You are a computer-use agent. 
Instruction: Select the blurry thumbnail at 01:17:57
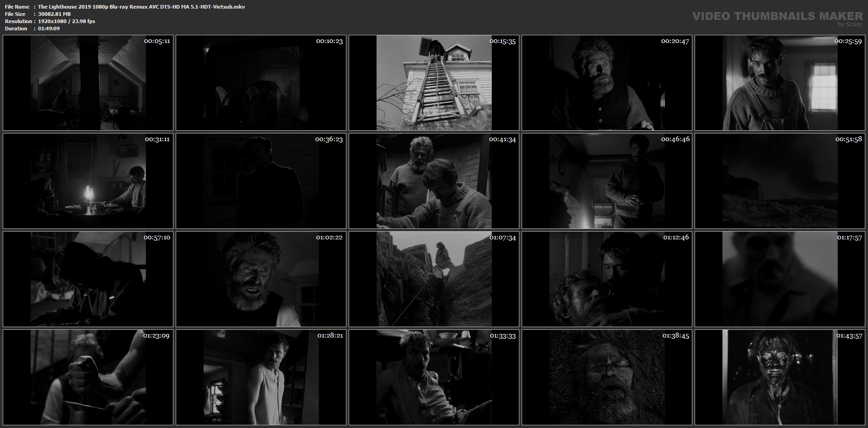[x=780, y=279]
